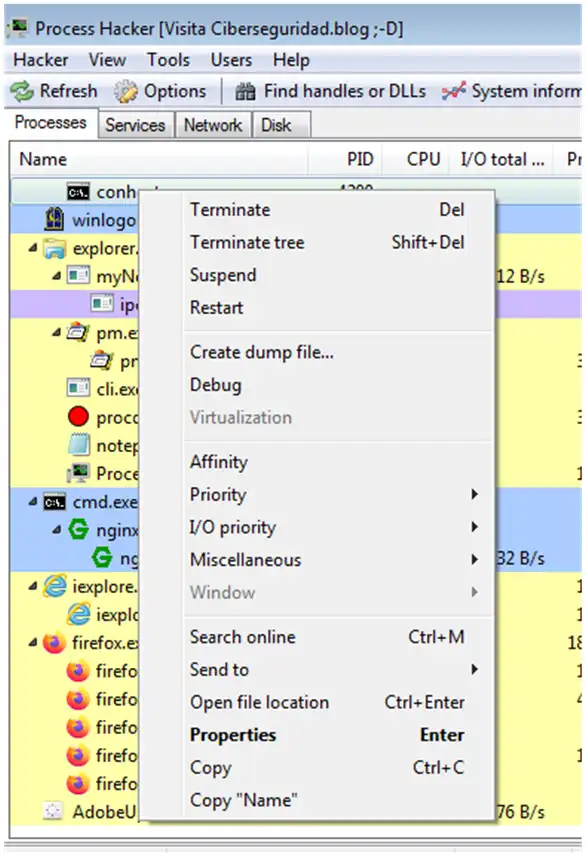Click the explorer.exe folder icon
586x853 pixels.
pos(55,249)
